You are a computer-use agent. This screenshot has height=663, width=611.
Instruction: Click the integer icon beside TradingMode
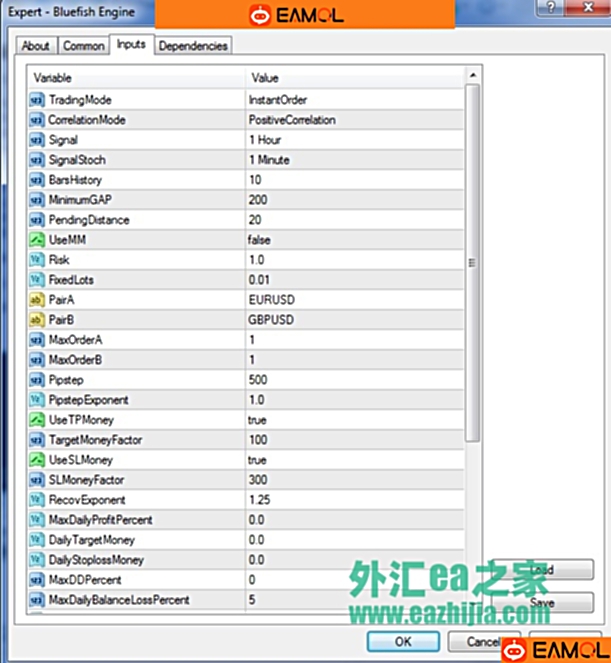click(x=37, y=100)
